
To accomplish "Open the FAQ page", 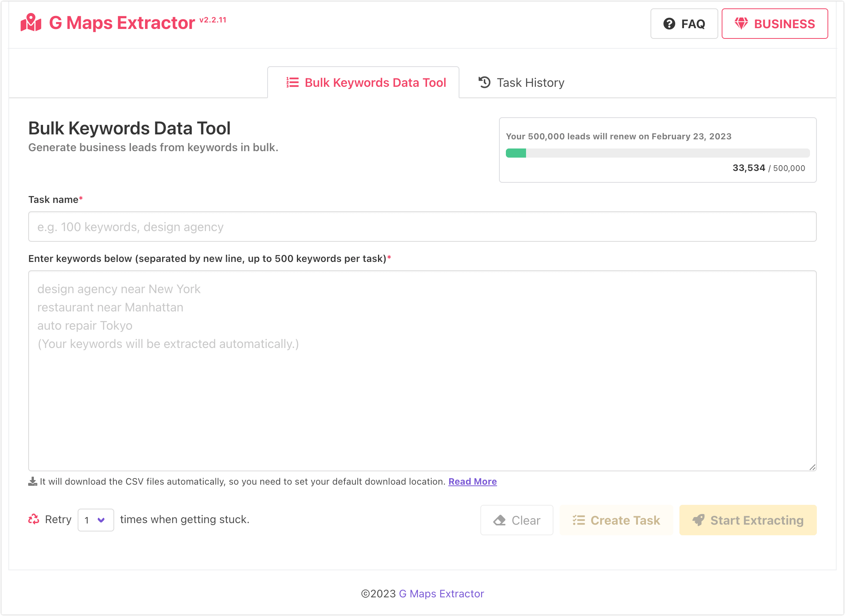I will 684,24.
